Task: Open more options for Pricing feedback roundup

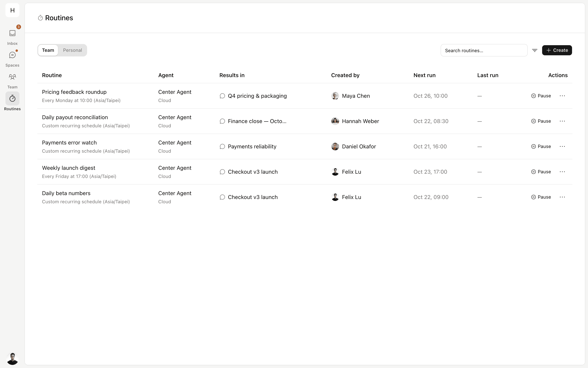Action: pos(562,96)
